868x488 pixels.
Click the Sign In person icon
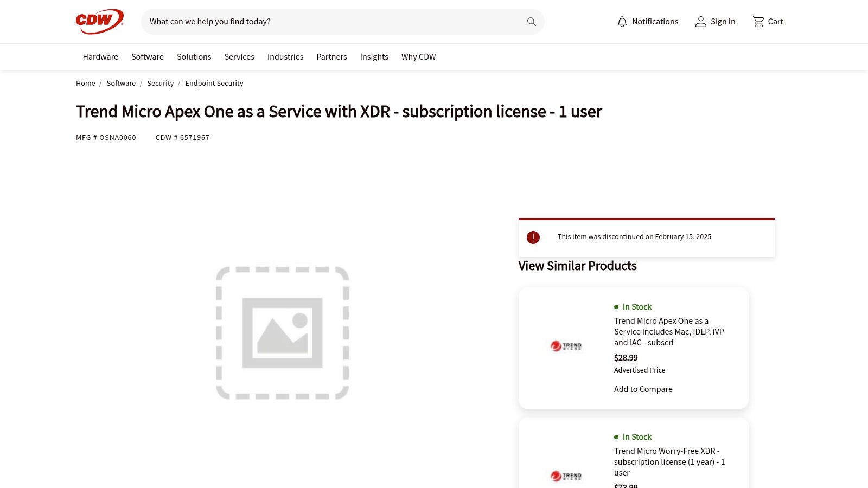click(700, 22)
